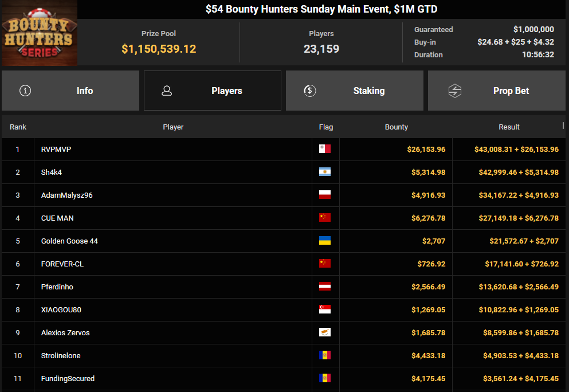
Task: Click the scrollbar at the table's right edge
Action: [564, 125]
